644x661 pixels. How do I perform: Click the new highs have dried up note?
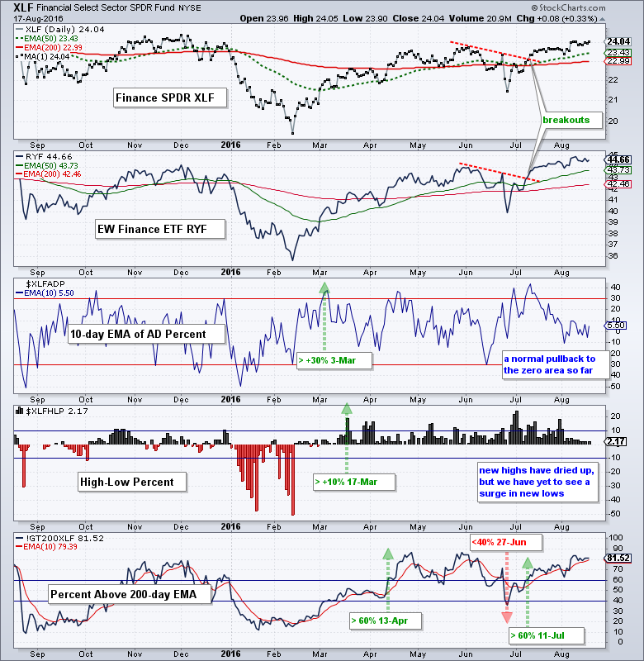(x=537, y=483)
